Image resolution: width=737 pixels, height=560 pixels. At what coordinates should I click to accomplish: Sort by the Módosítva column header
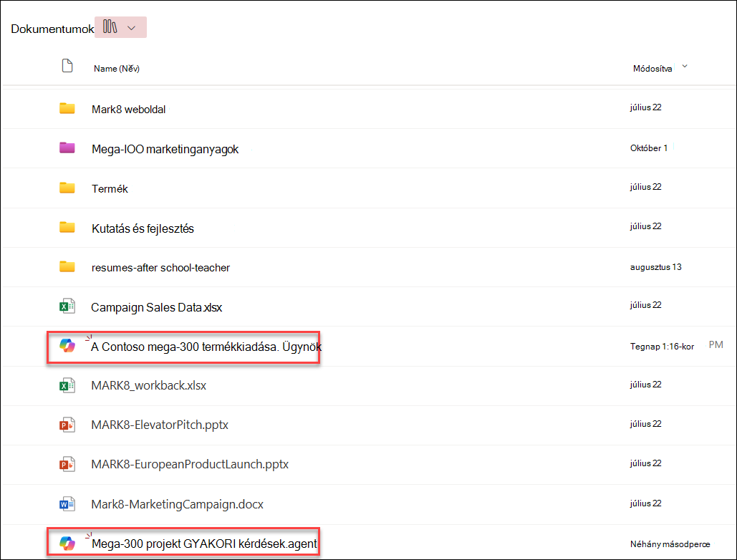652,69
